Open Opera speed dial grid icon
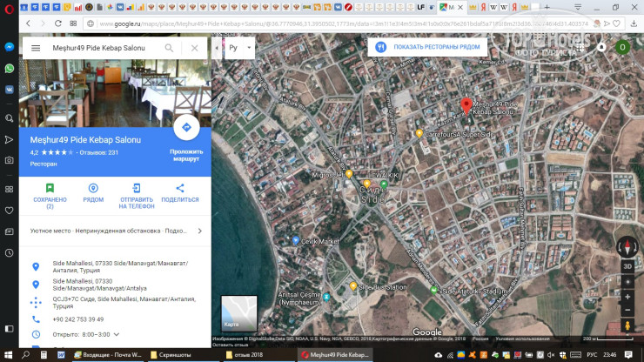 tap(73, 23)
